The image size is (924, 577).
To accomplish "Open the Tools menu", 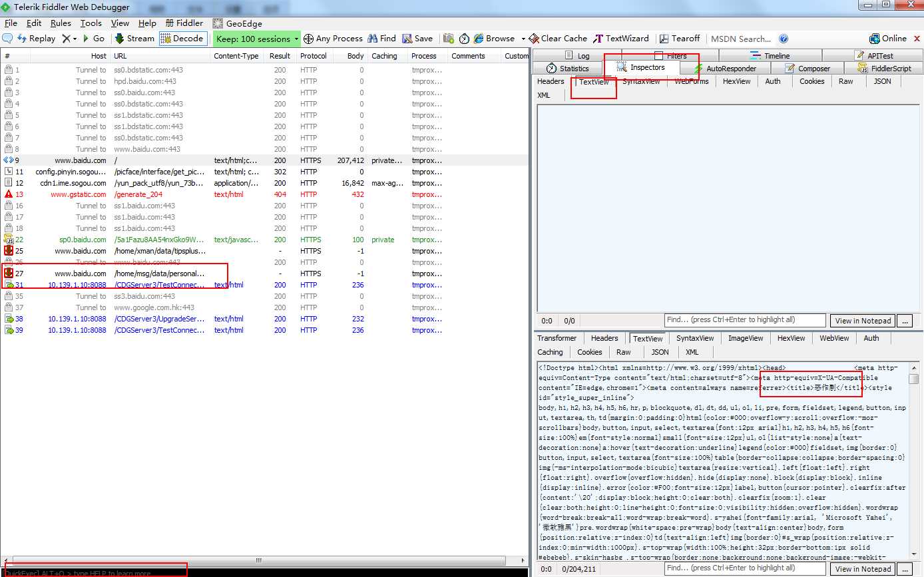I will coord(91,23).
